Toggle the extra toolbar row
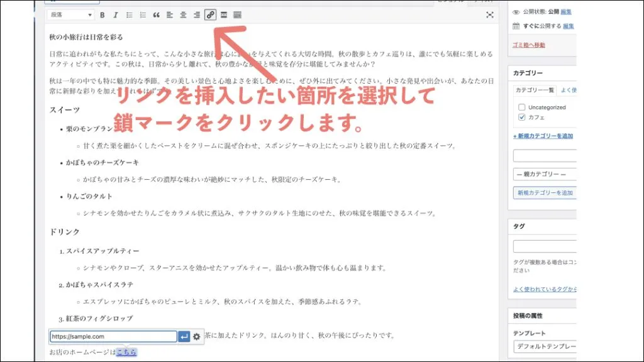Screen dimensions: 644x362 237,15
